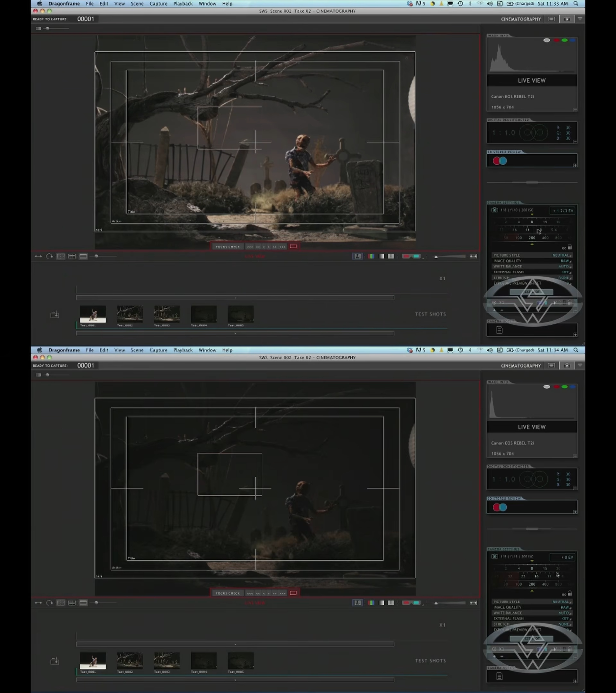Click +1 2/3 EV exposure readout
This screenshot has height=693, width=616.
(562, 211)
